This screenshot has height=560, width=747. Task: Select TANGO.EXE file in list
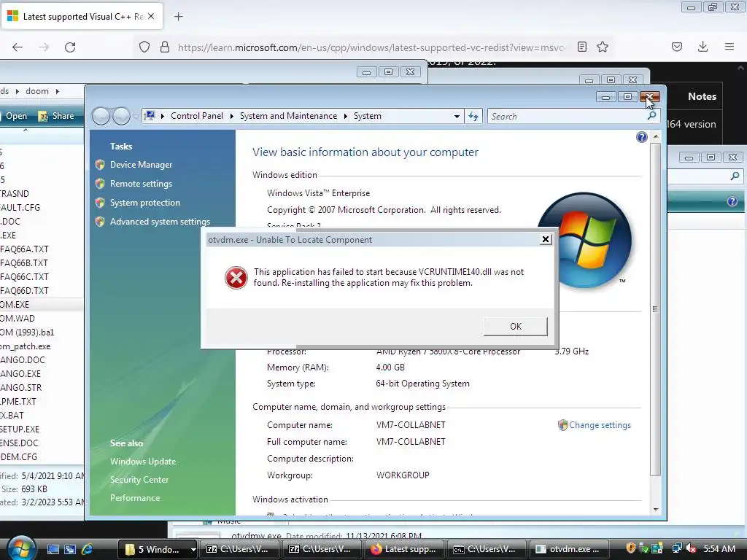point(20,374)
